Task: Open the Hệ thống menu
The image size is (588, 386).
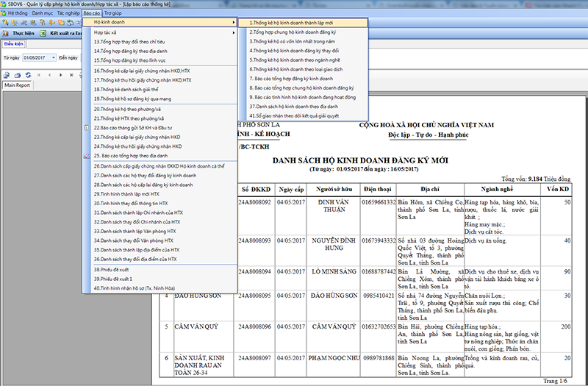Action: [x=18, y=13]
